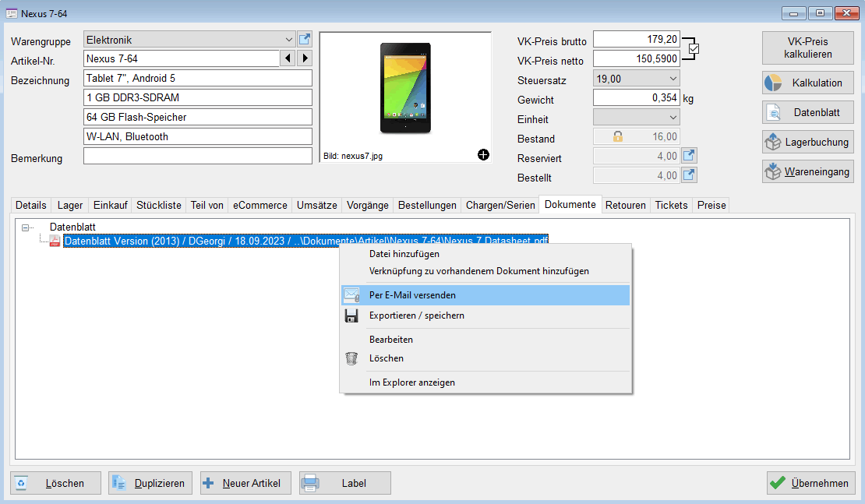Screen dimensions: 865x504
Task: Open the Preise tab
Action: coord(711,205)
